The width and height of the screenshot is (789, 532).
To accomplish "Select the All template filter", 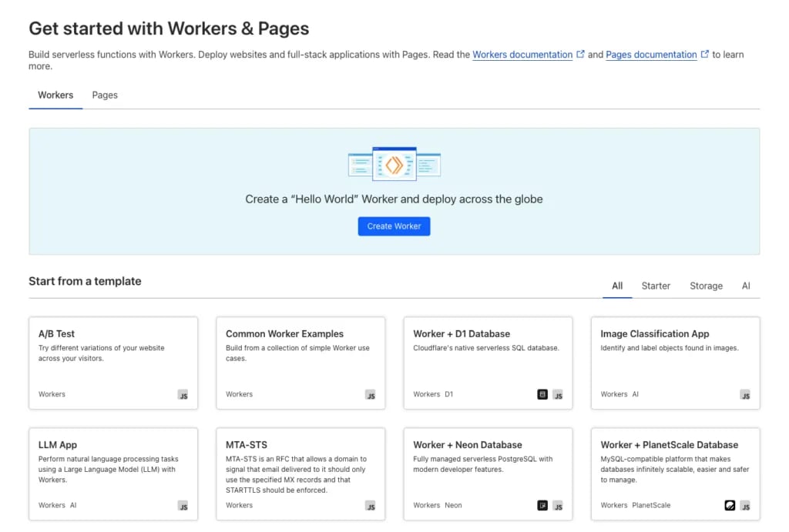I will pyautogui.click(x=617, y=286).
